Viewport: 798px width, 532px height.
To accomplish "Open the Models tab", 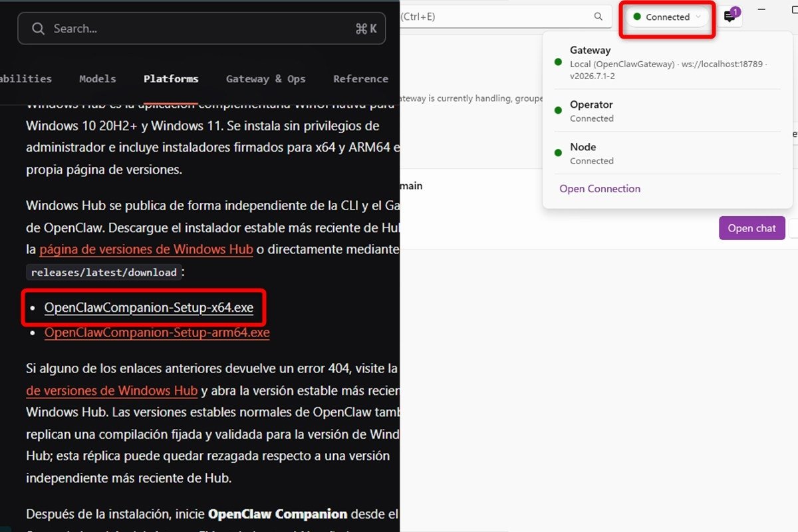I will tap(98, 78).
